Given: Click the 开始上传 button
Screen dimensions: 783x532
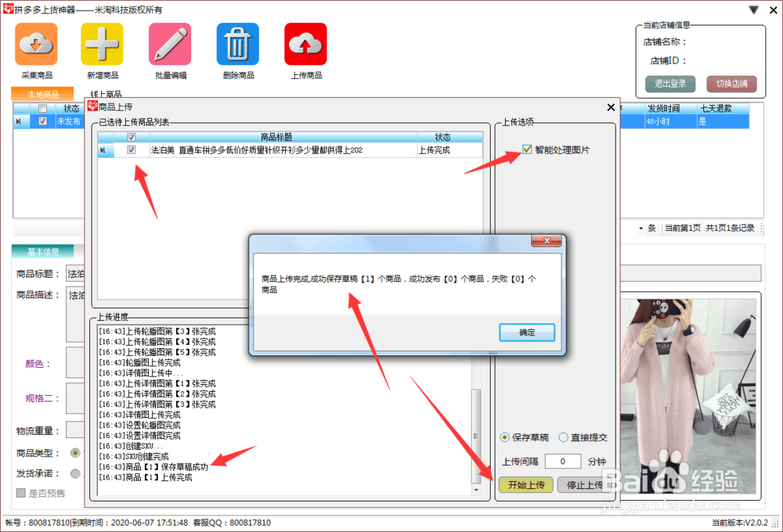Looking at the screenshot, I should coord(526,484).
